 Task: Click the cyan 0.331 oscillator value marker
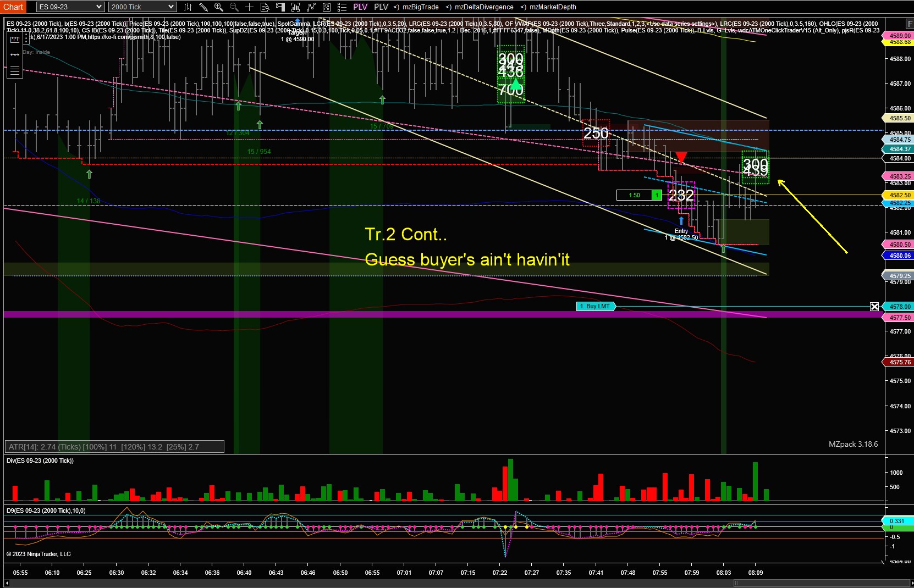898,521
